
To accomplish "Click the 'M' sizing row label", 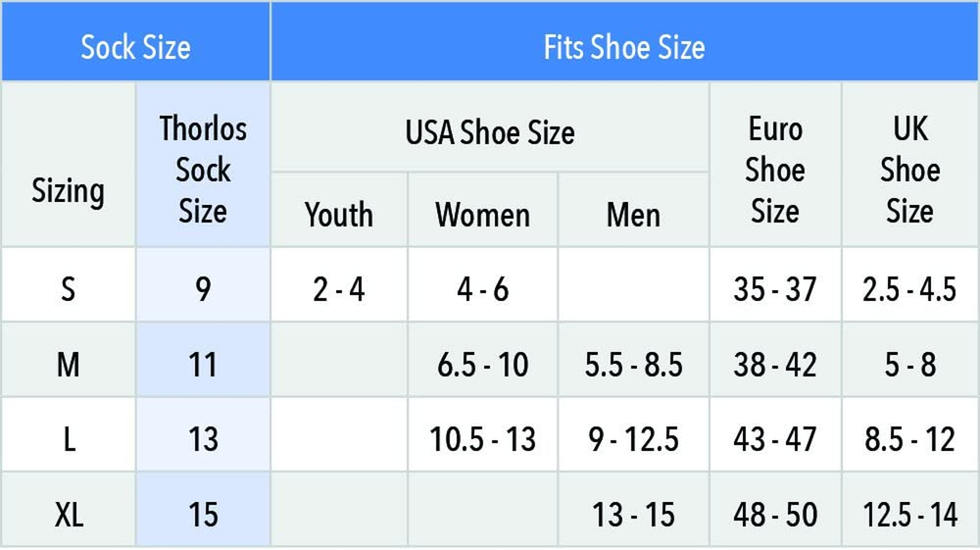I will click(68, 365).
